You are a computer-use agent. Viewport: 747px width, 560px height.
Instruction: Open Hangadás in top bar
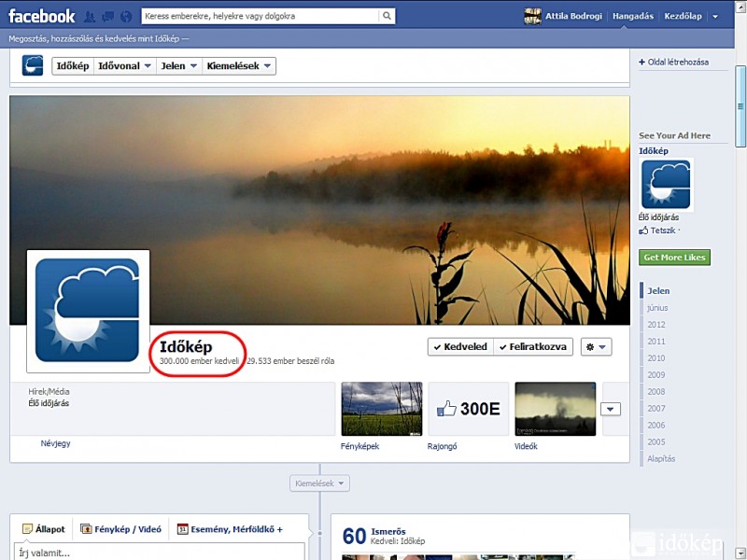633,16
